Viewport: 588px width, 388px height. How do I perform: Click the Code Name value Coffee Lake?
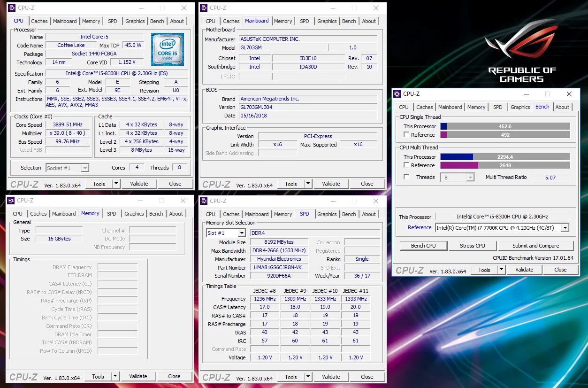[71, 46]
